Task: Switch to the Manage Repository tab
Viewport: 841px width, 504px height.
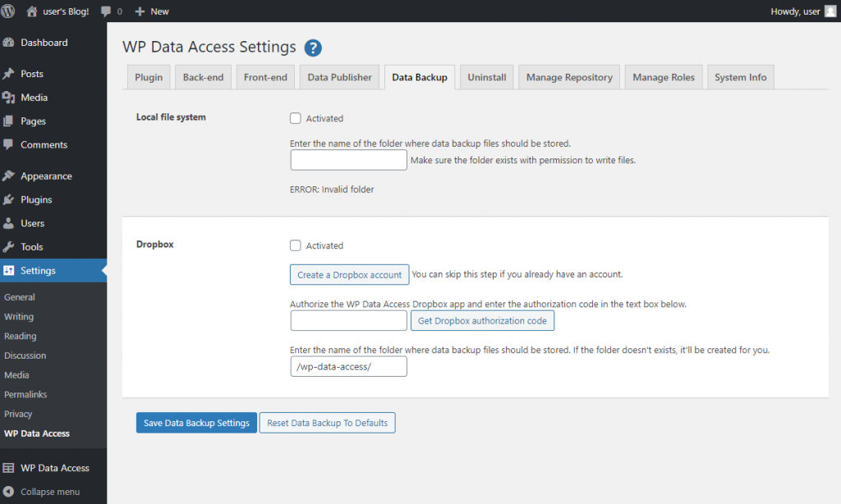Action: (569, 77)
